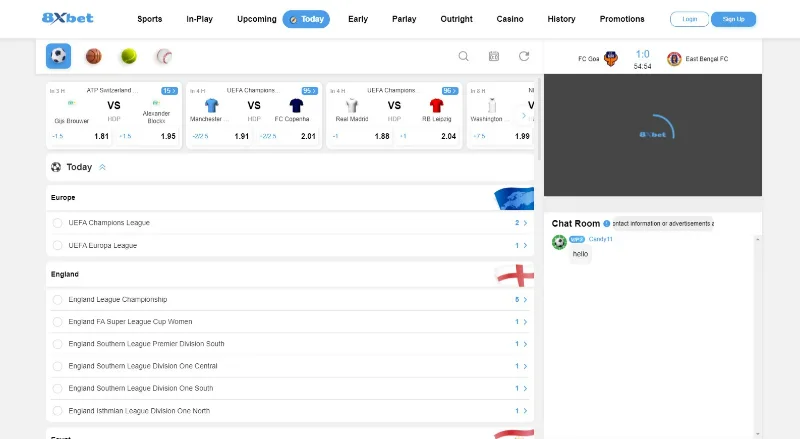This screenshot has height=439, width=800.
Task: Click the East Bengal FC team badge
Action: 674,59
